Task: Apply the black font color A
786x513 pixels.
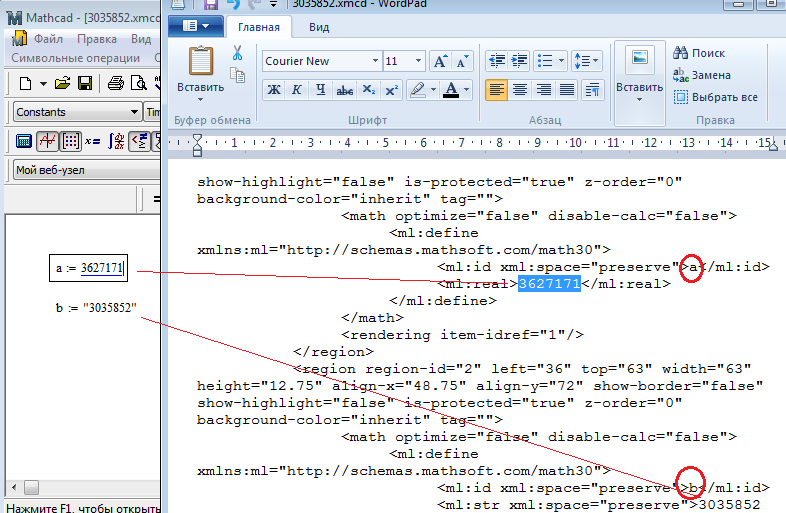Action: point(451,90)
